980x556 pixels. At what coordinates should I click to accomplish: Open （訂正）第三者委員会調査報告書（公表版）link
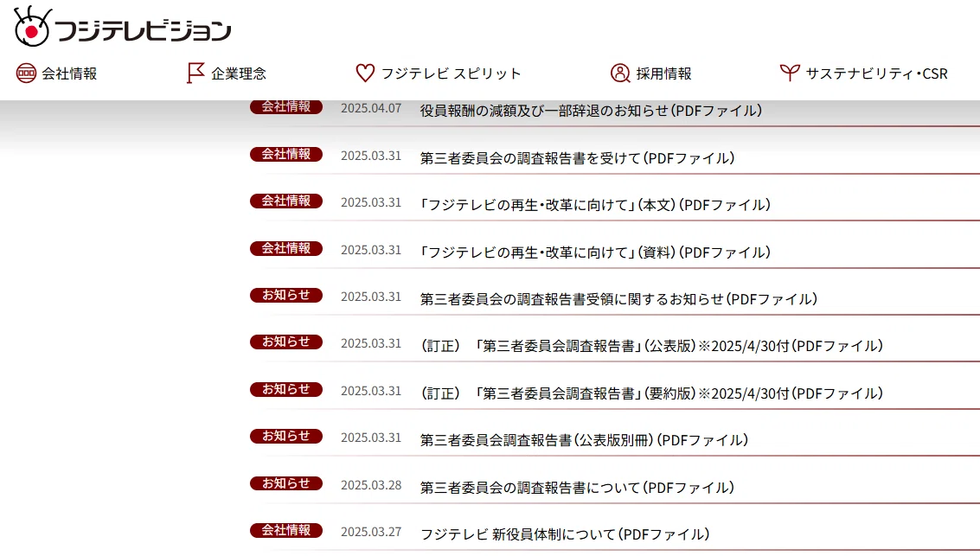[x=651, y=346]
